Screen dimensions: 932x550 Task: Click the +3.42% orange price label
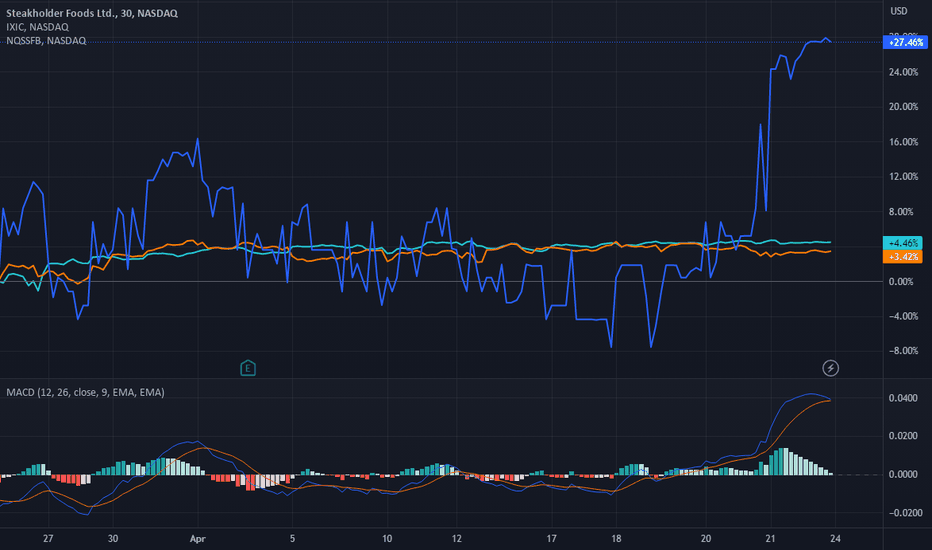click(903, 256)
